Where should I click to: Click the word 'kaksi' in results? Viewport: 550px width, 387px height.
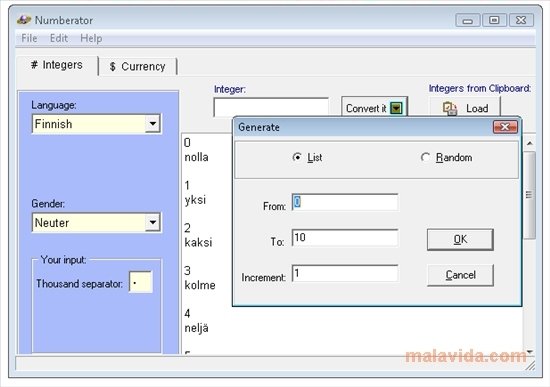(198, 242)
